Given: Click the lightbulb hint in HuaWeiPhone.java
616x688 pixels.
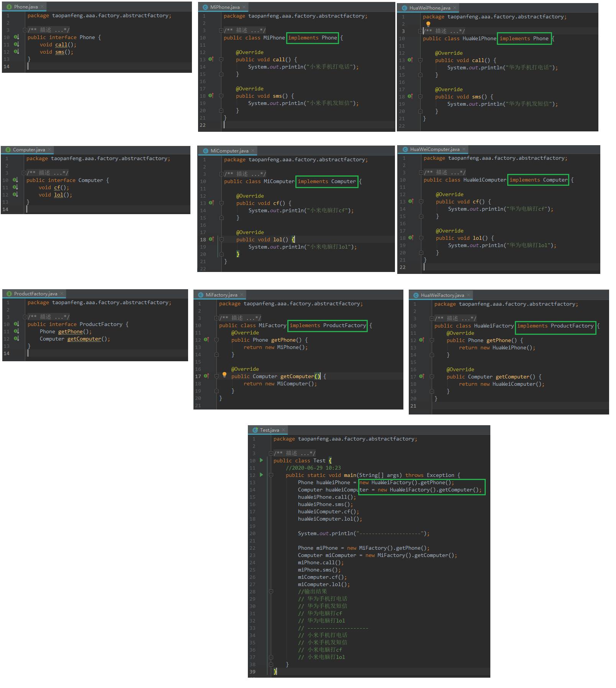Looking at the screenshot, I should coord(428,24).
